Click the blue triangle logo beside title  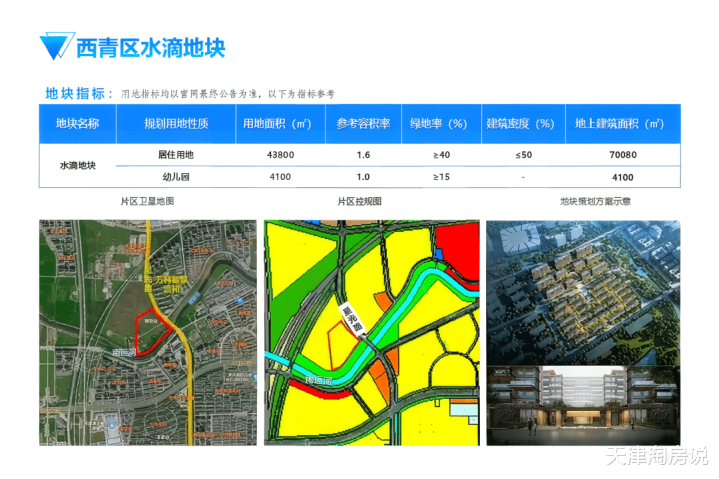[x=56, y=46]
